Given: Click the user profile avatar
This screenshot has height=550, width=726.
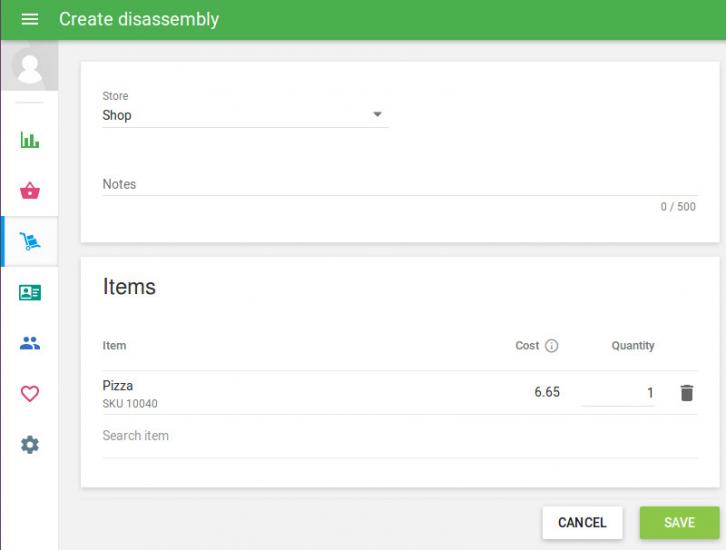Looking at the screenshot, I should [29, 68].
